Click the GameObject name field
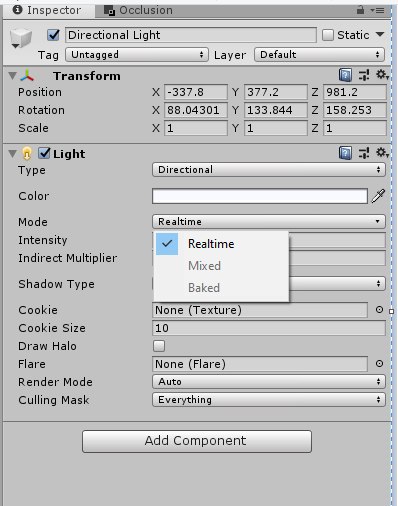The image size is (398, 506). pos(191,35)
